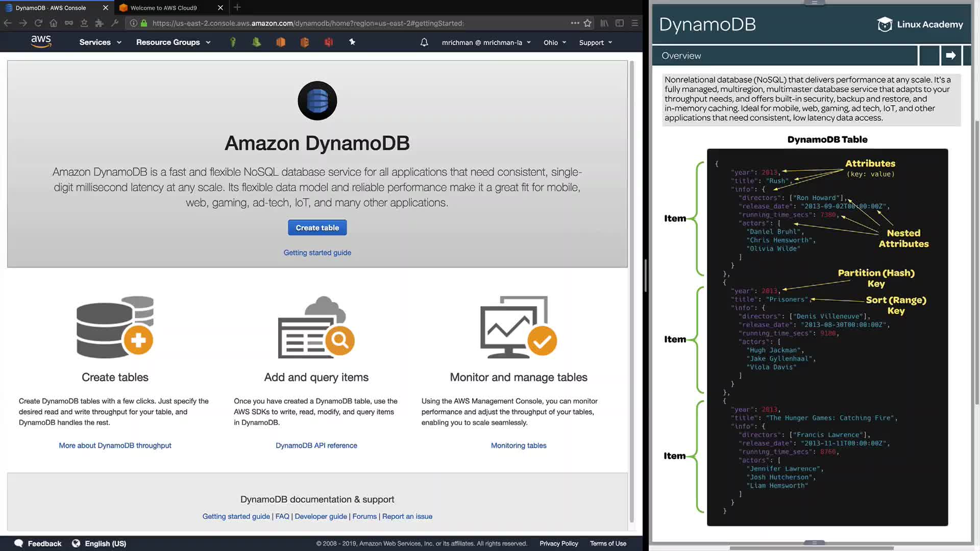Viewport: 980px width, 551px height.
Task: Open the DynamoDB API reference link
Action: (316, 445)
